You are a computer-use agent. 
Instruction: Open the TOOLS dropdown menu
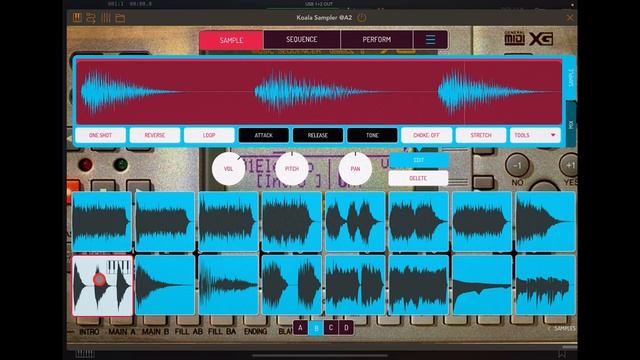click(535, 135)
